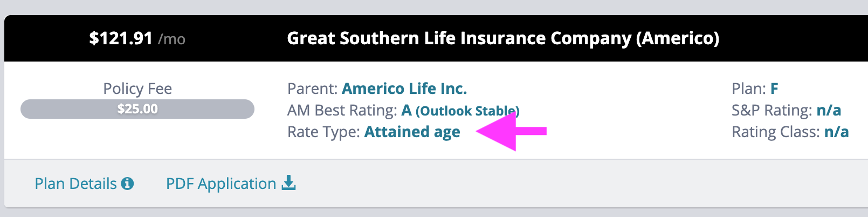Click the Attained age rate type

tap(412, 132)
